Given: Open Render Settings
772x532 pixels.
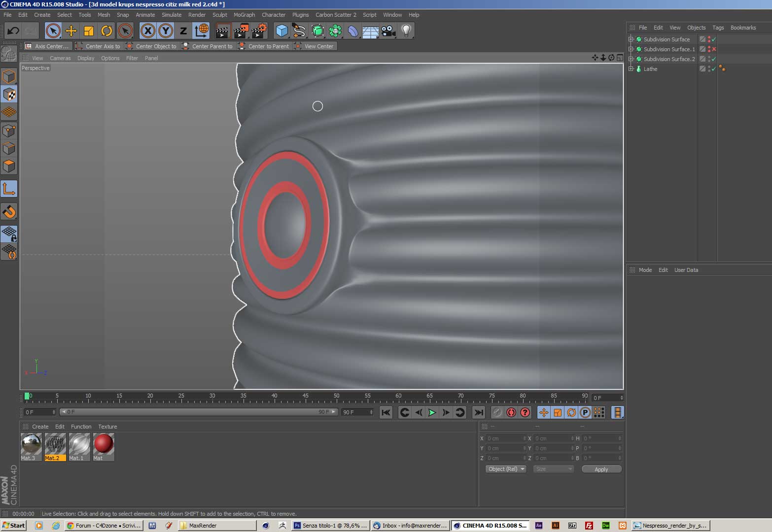Looking at the screenshot, I should coord(259,31).
